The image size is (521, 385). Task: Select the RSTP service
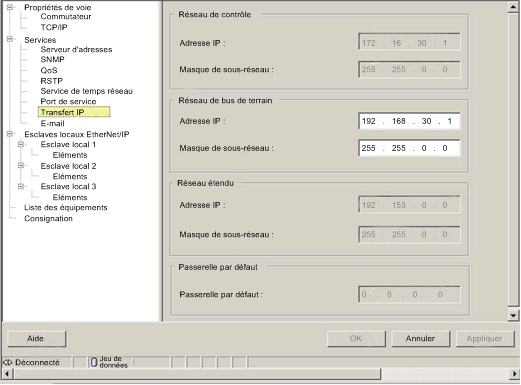click(52, 81)
